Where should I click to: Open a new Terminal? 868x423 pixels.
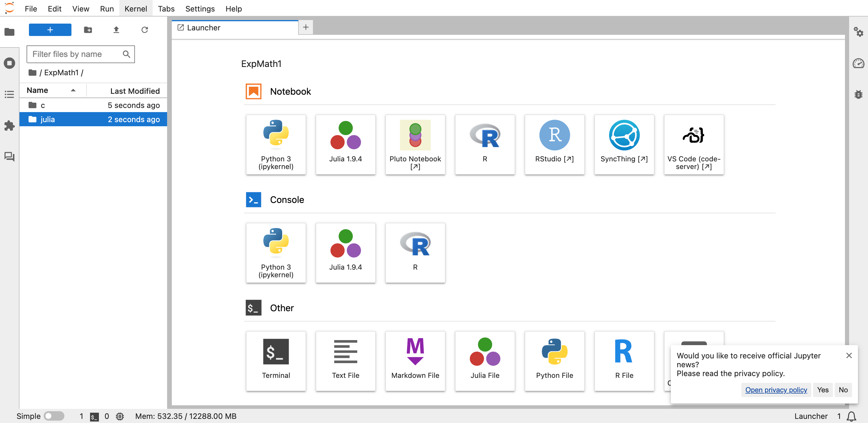click(276, 361)
